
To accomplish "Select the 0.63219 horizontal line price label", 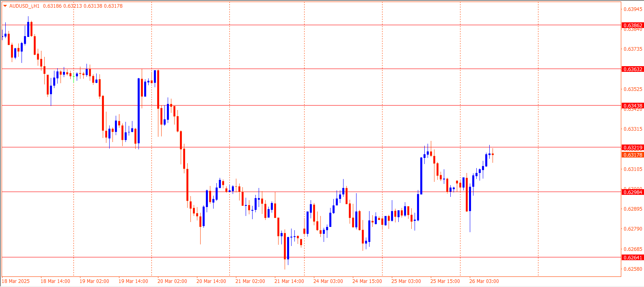I will click(633, 147).
